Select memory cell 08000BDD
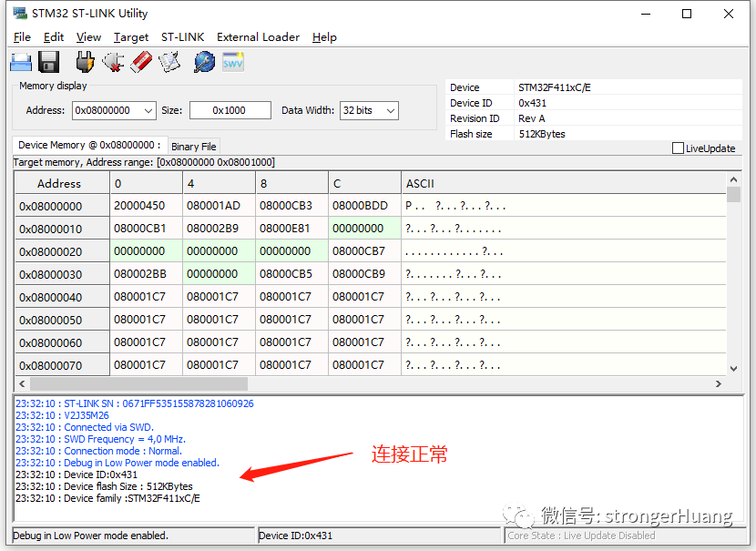This screenshot has height=551, width=756. pyautogui.click(x=364, y=206)
